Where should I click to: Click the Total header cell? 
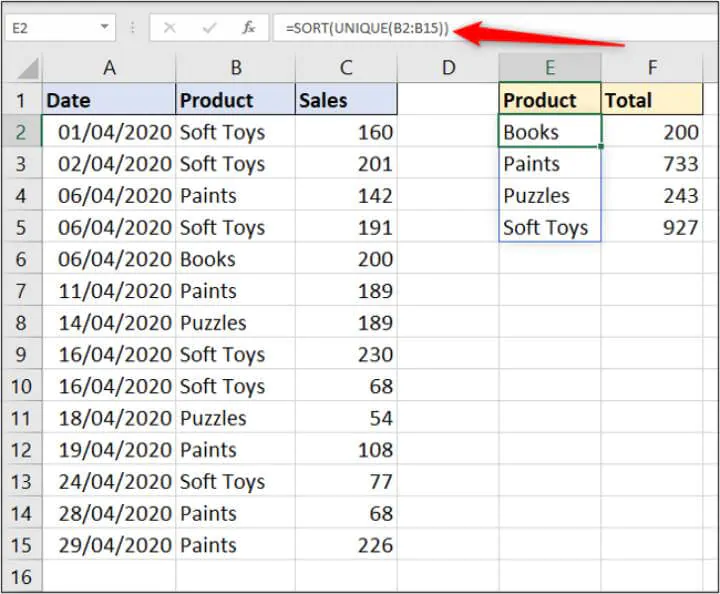pyautogui.click(x=652, y=99)
